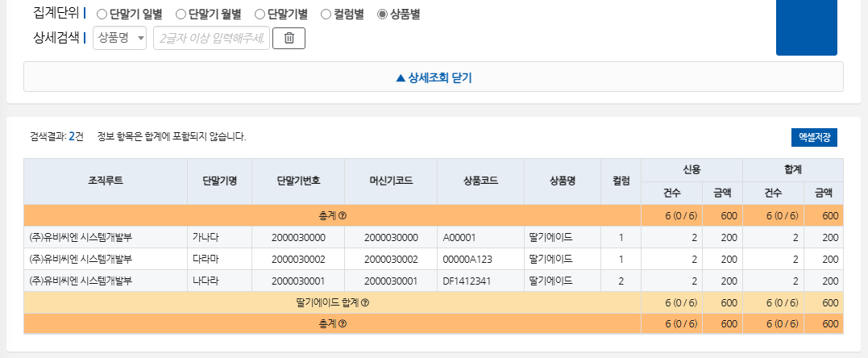868x358 pixels.
Task: Select the 상품별 radio option
Action: point(382,15)
